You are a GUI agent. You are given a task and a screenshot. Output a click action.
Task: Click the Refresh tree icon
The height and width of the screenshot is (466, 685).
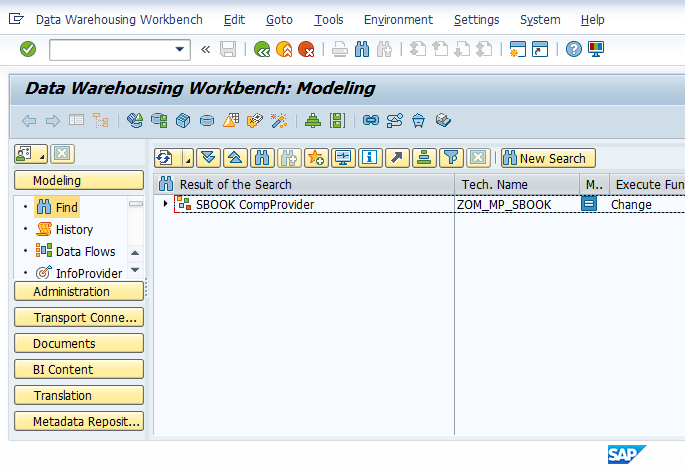click(x=165, y=158)
